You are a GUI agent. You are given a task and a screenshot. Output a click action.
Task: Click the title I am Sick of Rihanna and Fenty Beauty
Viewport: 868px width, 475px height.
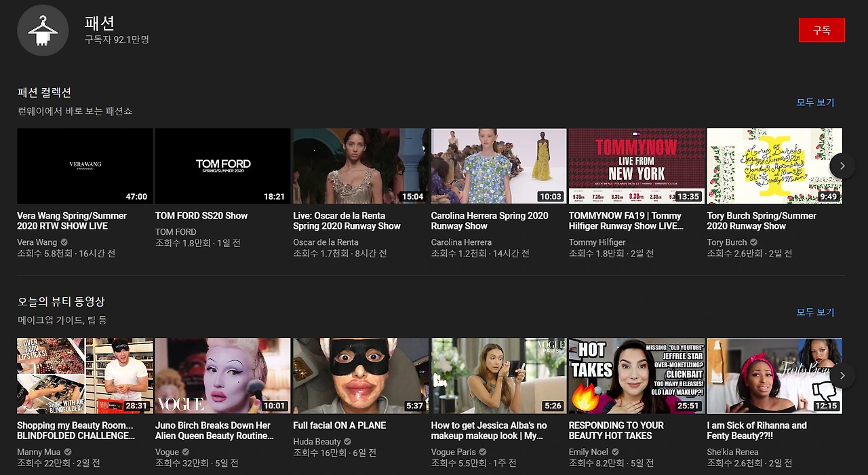point(757,431)
